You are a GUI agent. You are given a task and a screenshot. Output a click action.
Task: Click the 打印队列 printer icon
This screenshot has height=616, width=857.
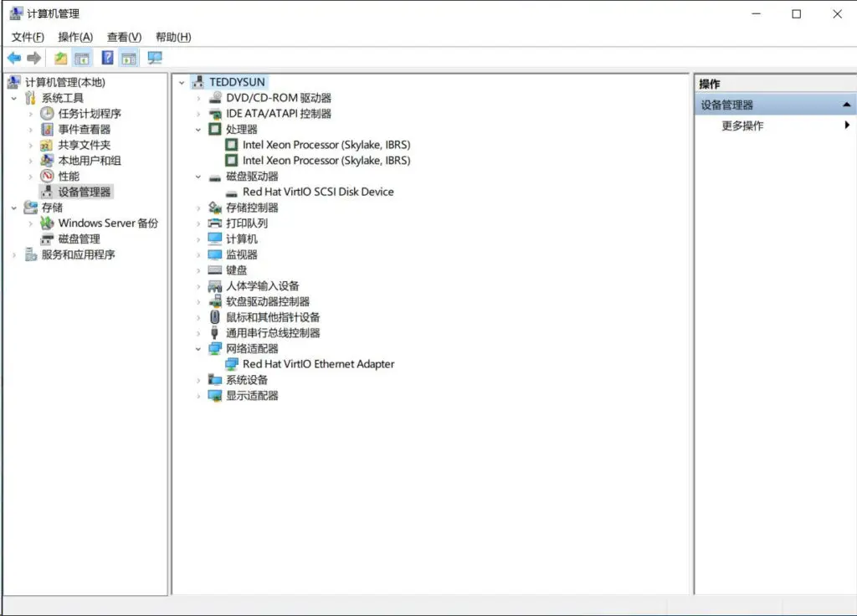(x=215, y=223)
